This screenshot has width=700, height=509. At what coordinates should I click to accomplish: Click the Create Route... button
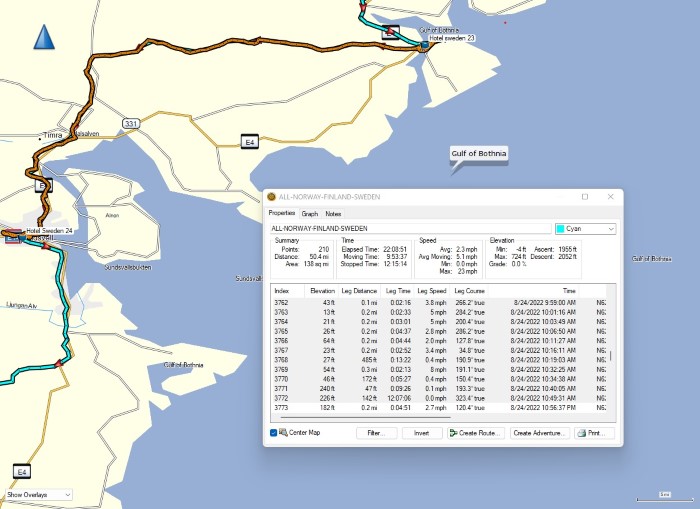[x=476, y=433]
